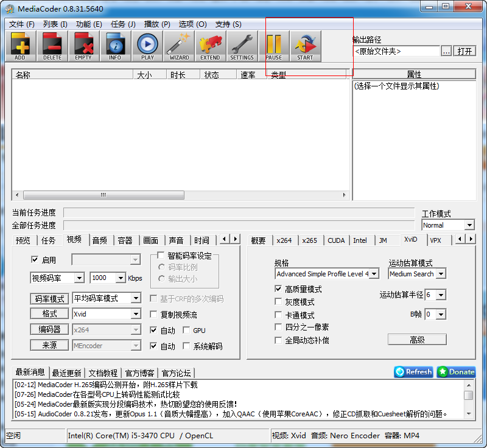487x448 pixels.
Task: Click the 名称 column header
Action: pos(72,74)
